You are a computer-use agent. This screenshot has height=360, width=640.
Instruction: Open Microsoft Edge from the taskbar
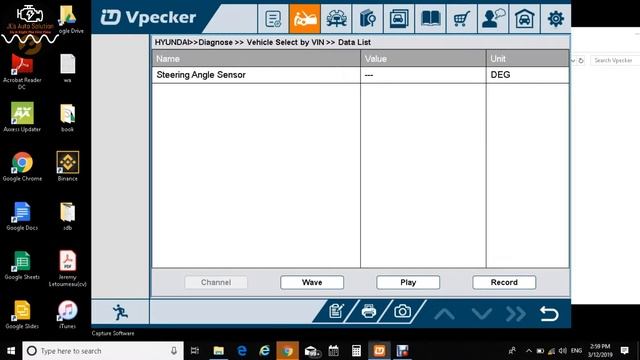click(x=242, y=351)
